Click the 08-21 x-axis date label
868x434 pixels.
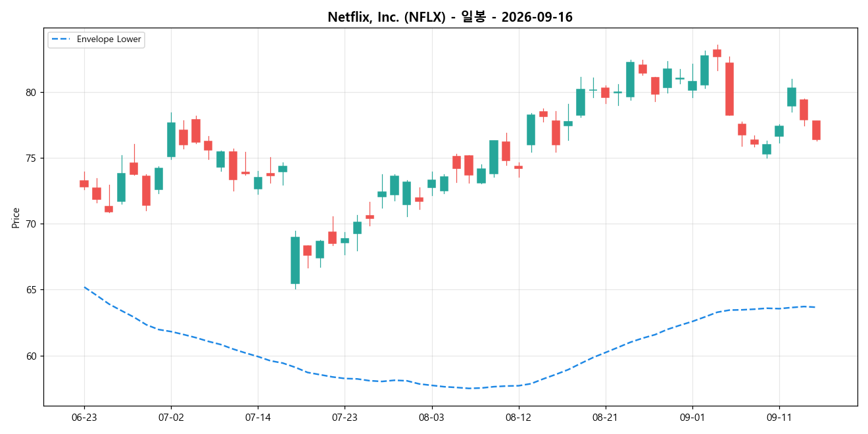(605, 417)
